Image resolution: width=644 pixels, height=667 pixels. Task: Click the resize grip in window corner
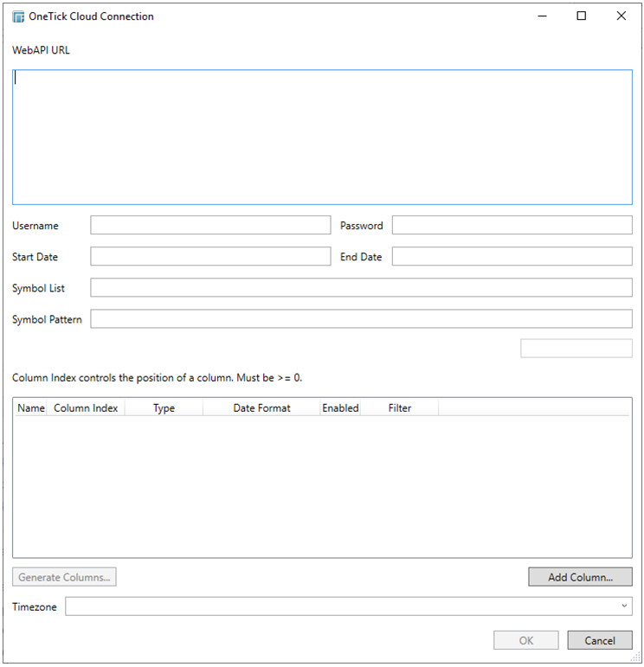(x=635, y=657)
